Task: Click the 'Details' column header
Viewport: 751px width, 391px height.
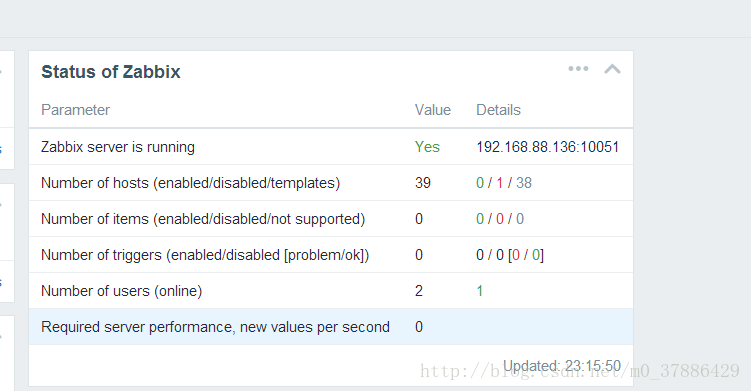Action: (x=498, y=110)
